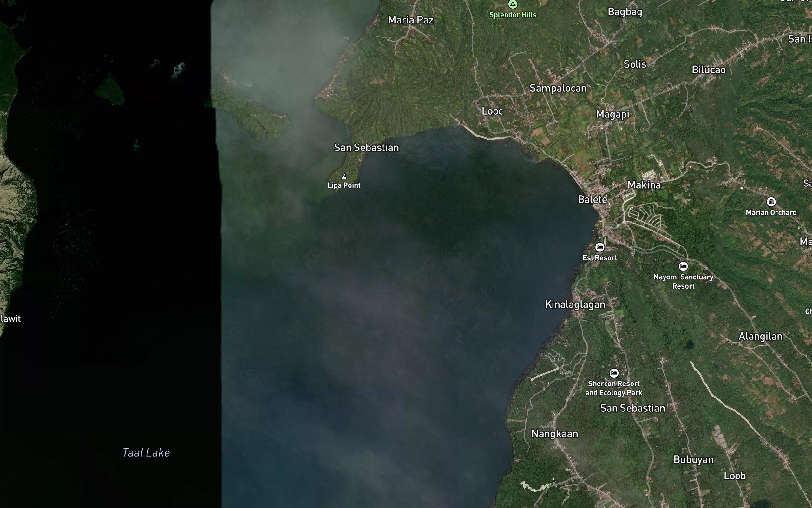Viewport: 812px width, 508px height.
Task: Click the Nayomi Sanctuary Resort text label
Action: point(683,282)
